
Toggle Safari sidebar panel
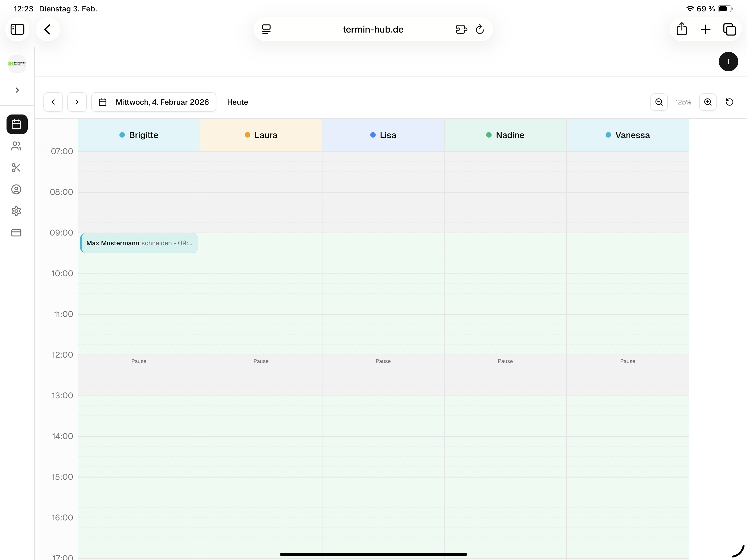pyautogui.click(x=17, y=29)
